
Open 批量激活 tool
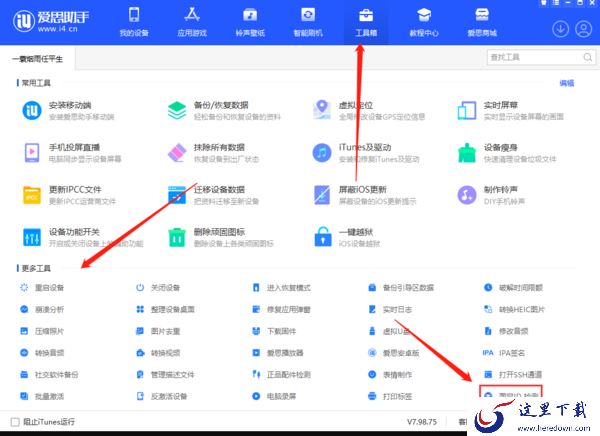pos(42,397)
